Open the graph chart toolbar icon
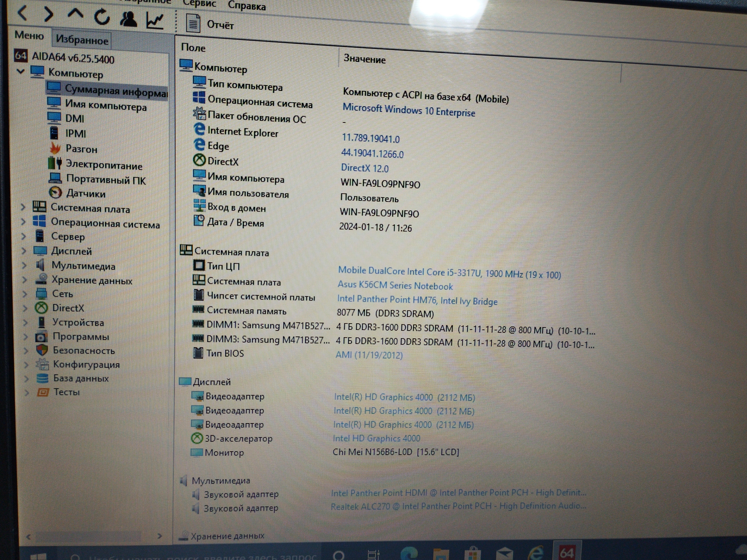The width and height of the screenshot is (747, 560). tap(155, 21)
